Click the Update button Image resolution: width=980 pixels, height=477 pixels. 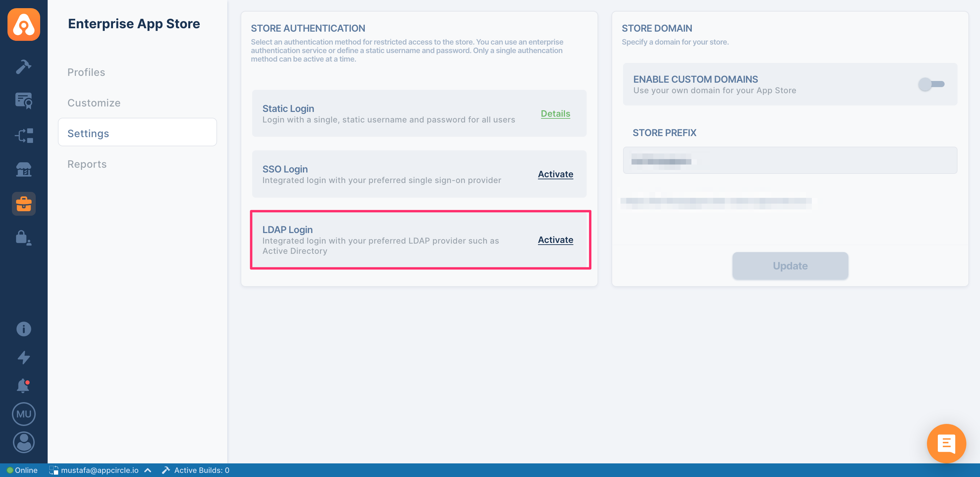790,266
